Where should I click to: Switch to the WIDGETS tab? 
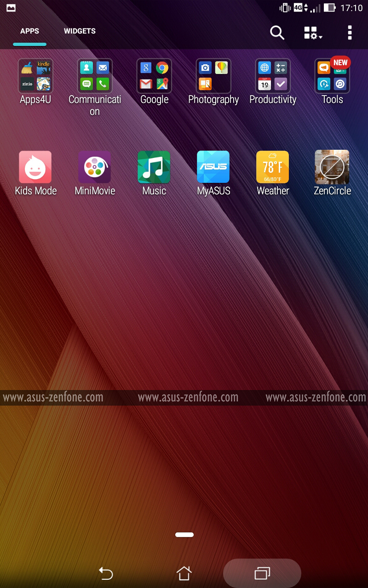(x=80, y=31)
